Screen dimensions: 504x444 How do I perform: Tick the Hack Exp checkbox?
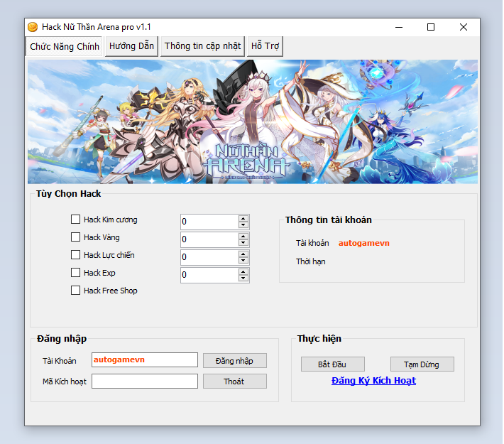point(76,273)
